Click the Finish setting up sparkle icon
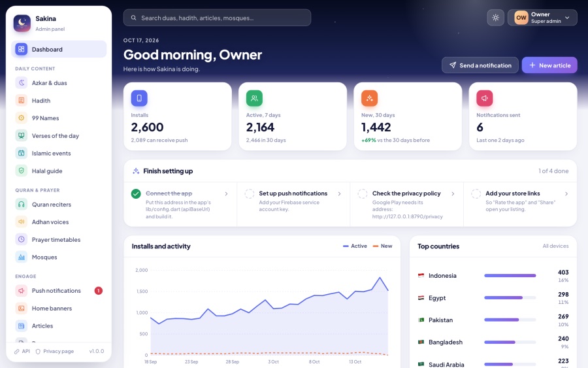The height and width of the screenshot is (368, 588). 136,171
